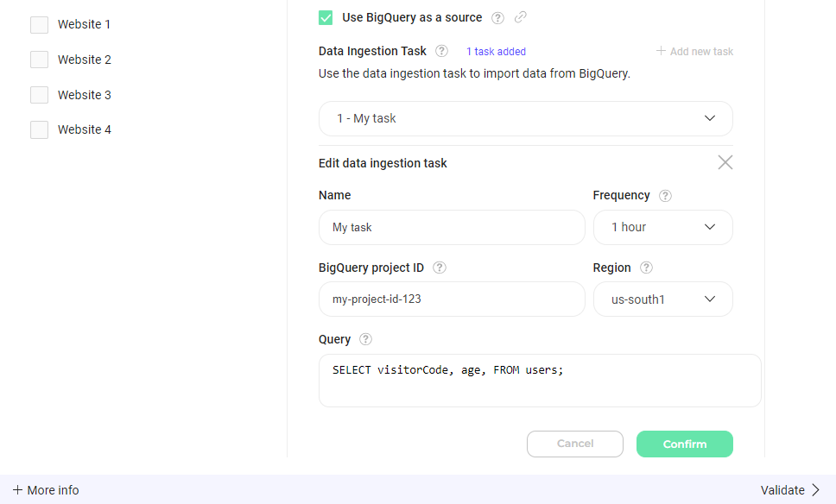Check the Website 1 checkbox
Image resolution: width=836 pixels, height=504 pixels.
click(x=39, y=25)
